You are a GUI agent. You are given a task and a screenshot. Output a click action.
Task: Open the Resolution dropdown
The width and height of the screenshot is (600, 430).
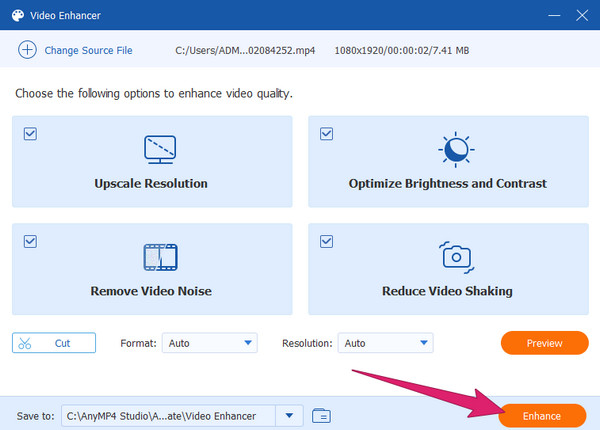385,343
